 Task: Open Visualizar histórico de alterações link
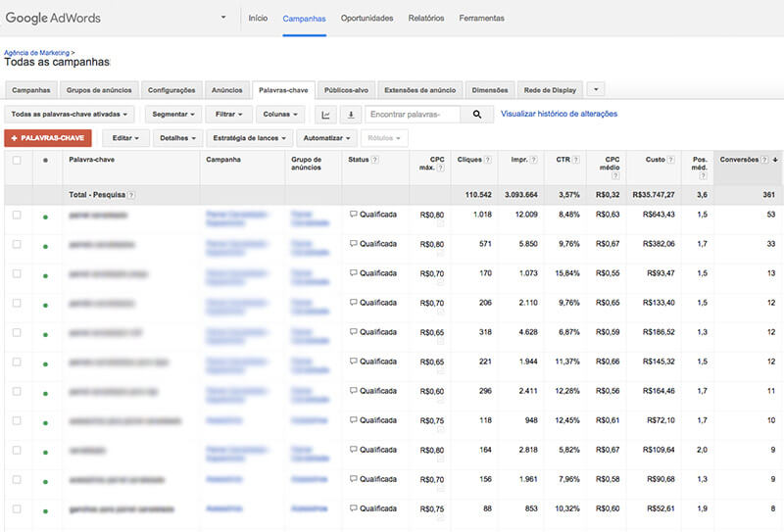click(x=559, y=114)
